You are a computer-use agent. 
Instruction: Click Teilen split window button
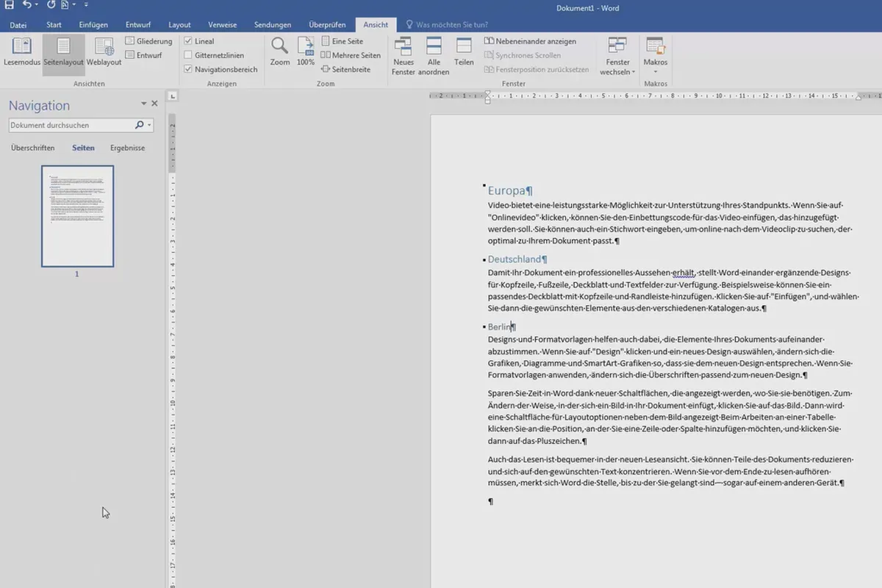[464, 51]
